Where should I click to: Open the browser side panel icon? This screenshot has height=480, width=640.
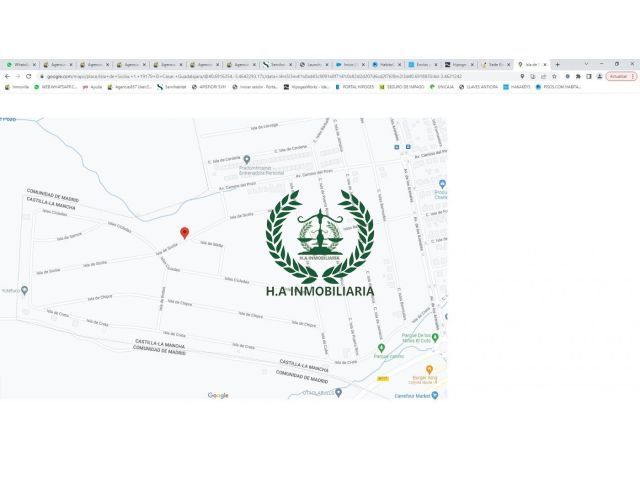coord(589,76)
